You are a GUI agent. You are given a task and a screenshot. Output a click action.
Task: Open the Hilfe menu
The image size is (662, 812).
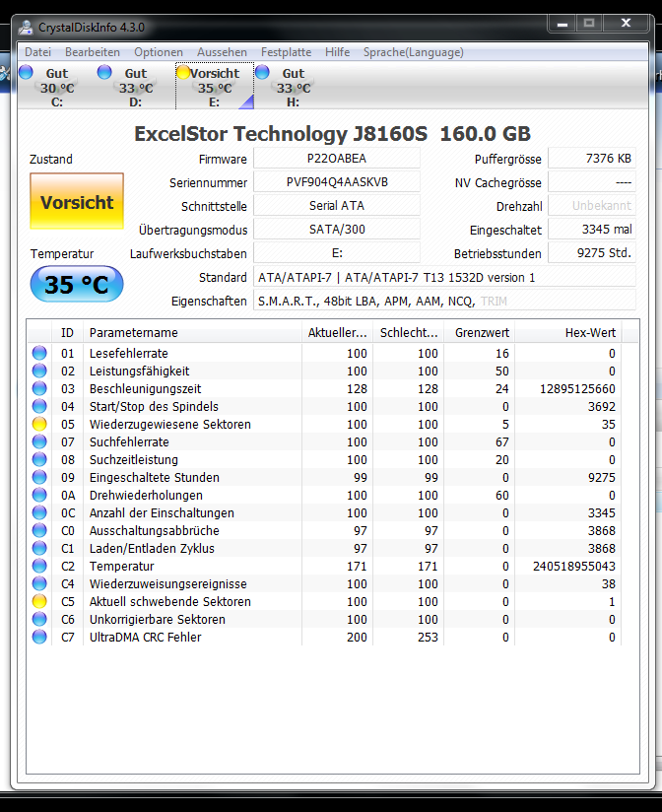point(337,52)
